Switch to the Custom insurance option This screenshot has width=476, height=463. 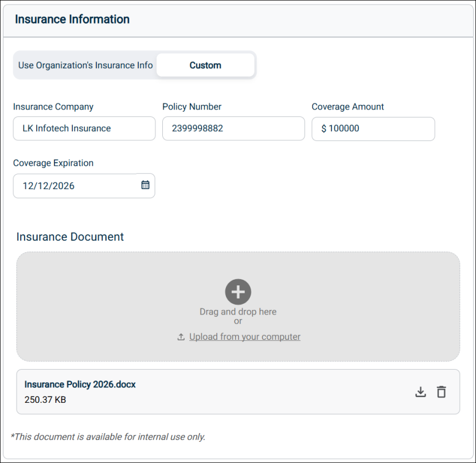205,65
